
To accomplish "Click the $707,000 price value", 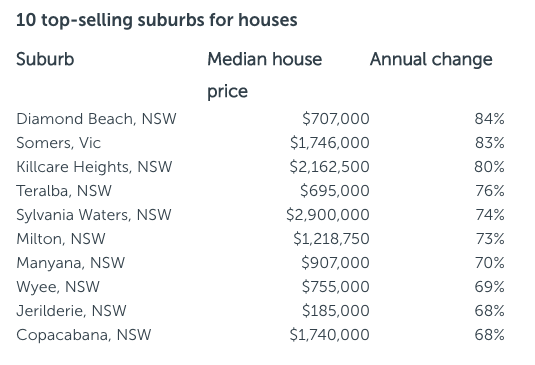I will click(x=336, y=119).
